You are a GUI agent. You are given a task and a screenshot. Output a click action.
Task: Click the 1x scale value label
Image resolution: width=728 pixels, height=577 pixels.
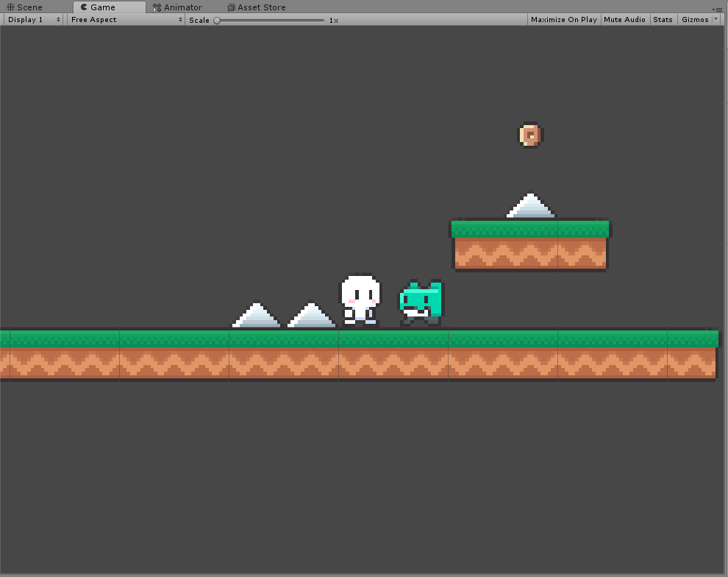[x=333, y=21]
